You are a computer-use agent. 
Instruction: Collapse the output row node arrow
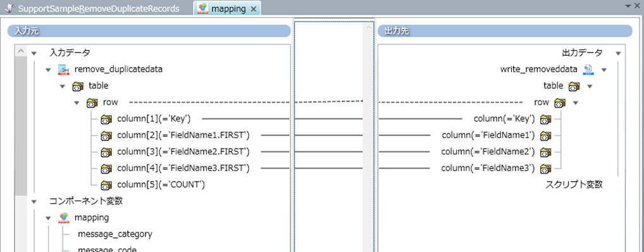pos(576,103)
